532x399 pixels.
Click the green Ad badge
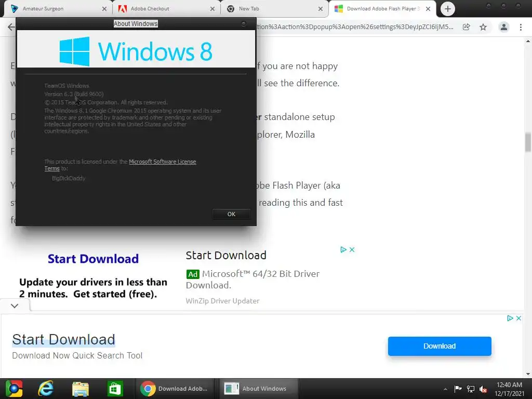(x=193, y=274)
